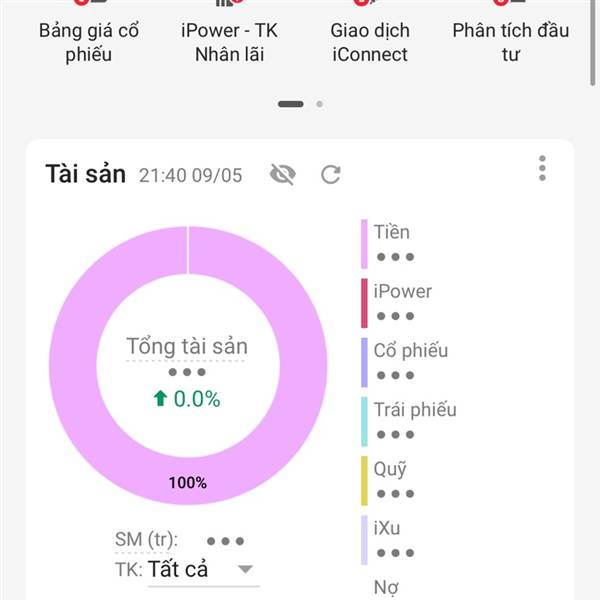The height and width of the screenshot is (600, 600).
Task: Select iXu legend entry
Action: click(388, 540)
